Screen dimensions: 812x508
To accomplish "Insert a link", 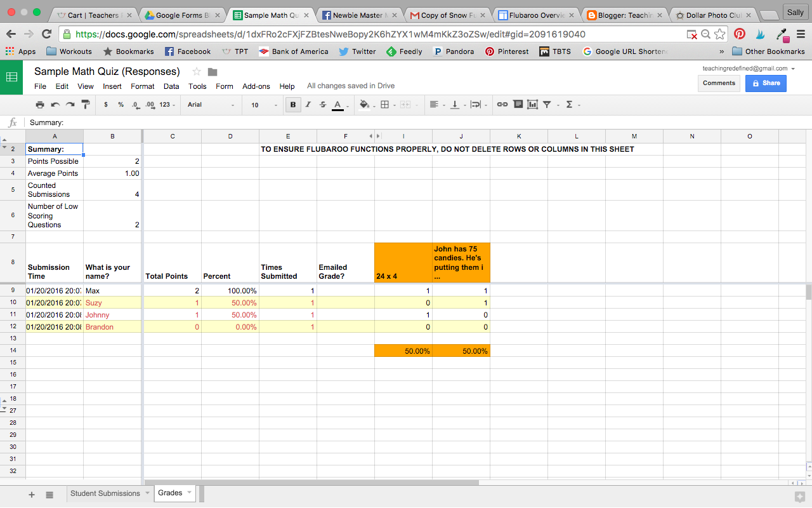I will (502, 104).
